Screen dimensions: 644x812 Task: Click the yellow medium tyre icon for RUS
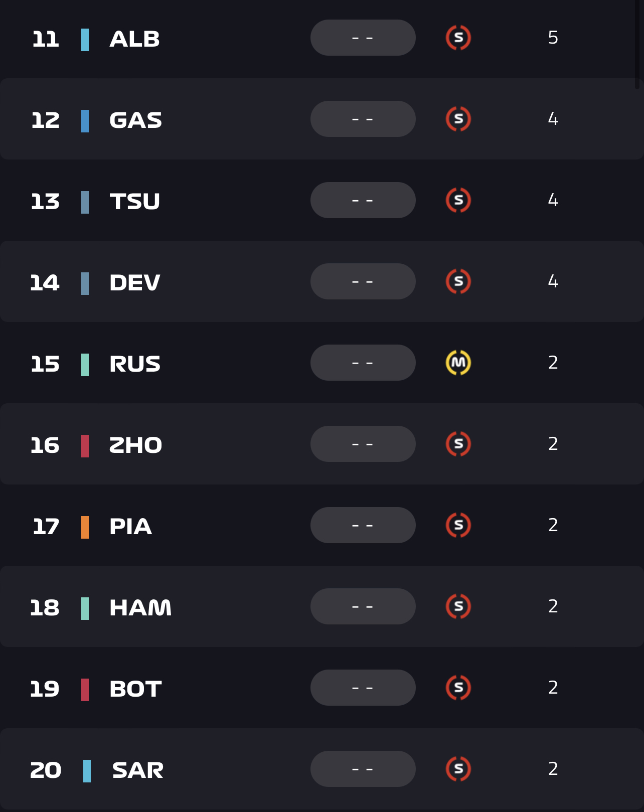[458, 363]
